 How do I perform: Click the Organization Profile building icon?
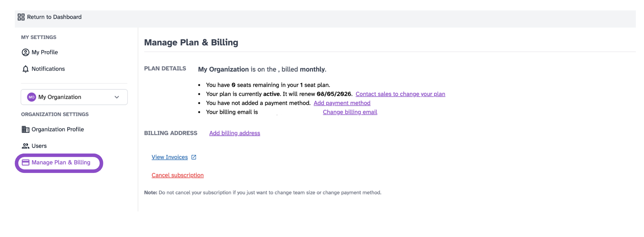click(25, 130)
